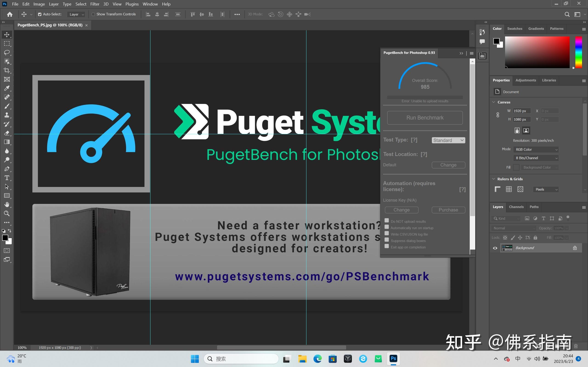Open the Filter menu
The width and height of the screenshot is (588, 367).
(95, 4)
